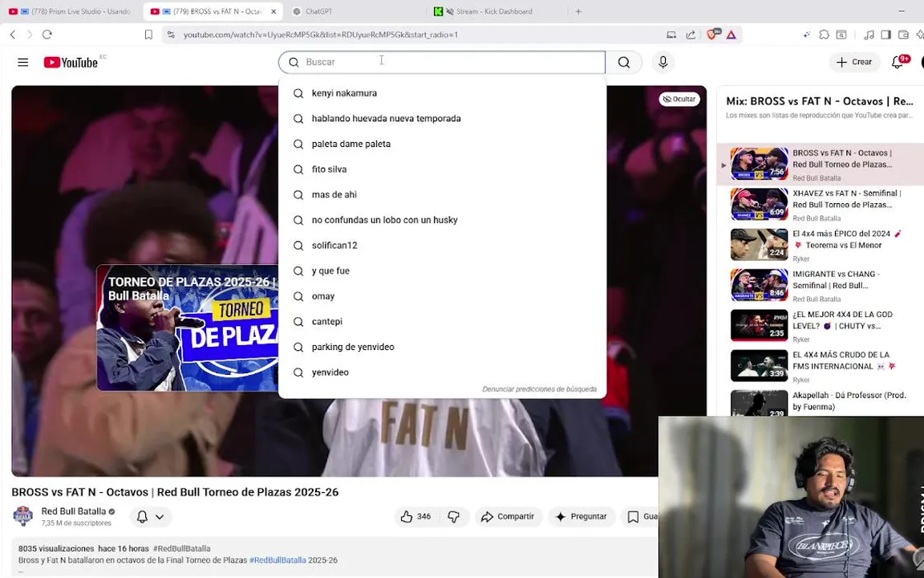This screenshot has height=578, width=924.
Task: Select the currently playing BROSS vs FAT N - Octavos playlist item
Action: tap(821, 164)
